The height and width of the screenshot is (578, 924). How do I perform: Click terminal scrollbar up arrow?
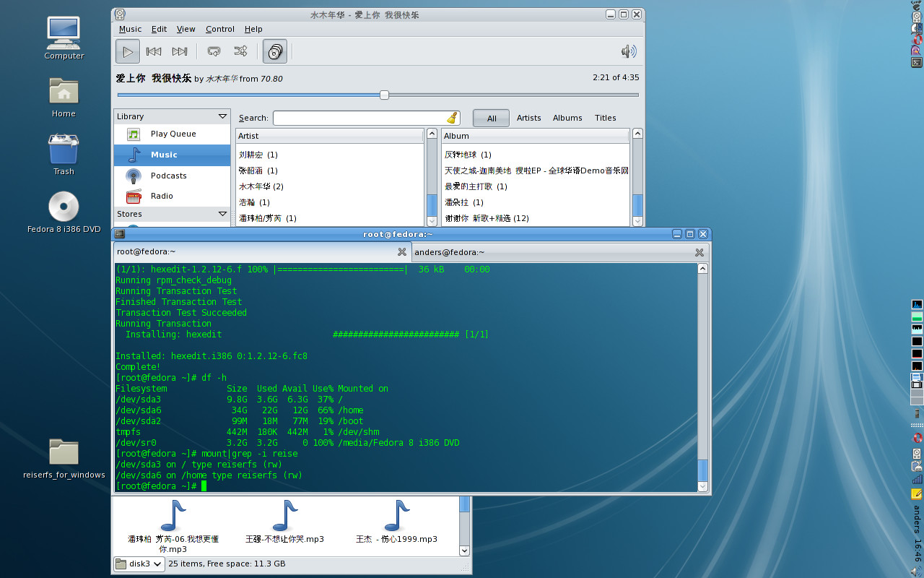(703, 269)
